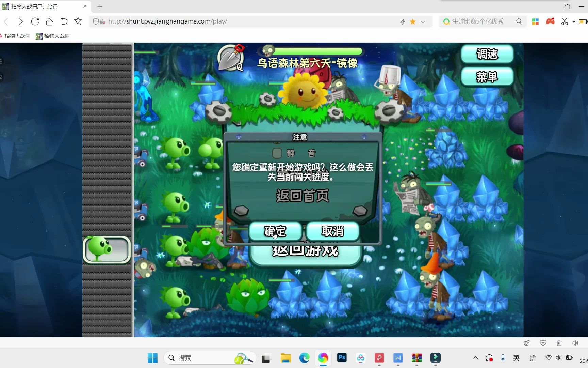This screenshot has height=368, width=588.
Task: Select the Peashooter seed card
Action: pyautogui.click(x=107, y=250)
